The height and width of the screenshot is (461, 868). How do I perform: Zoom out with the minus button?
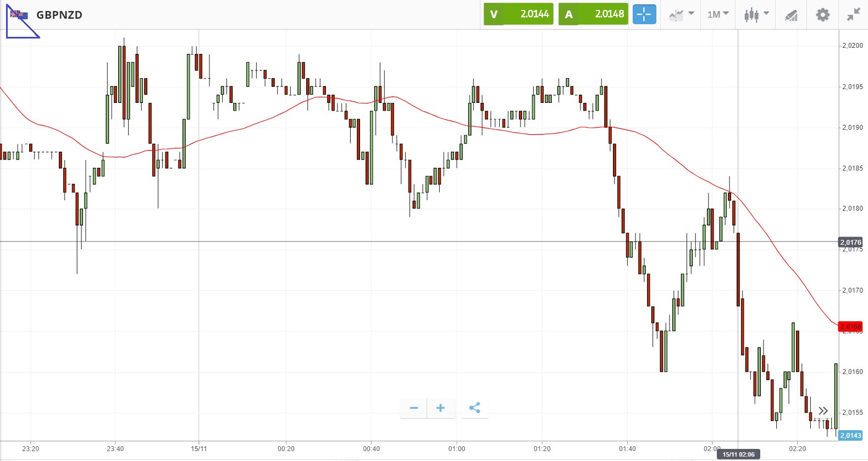pyautogui.click(x=414, y=408)
